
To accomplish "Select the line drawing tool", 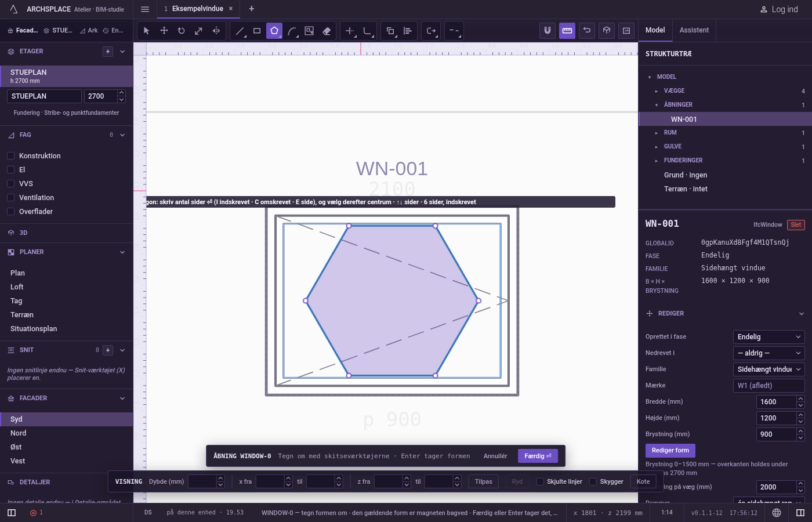I will tap(240, 31).
